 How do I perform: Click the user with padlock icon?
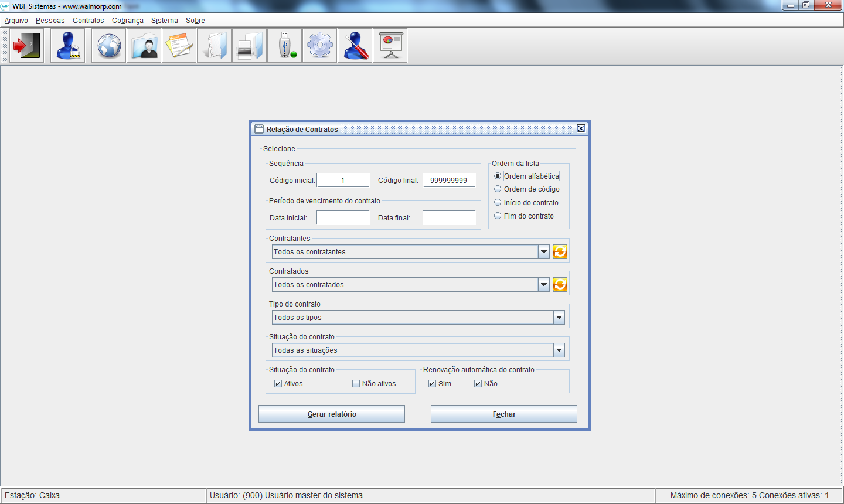[68, 46]
